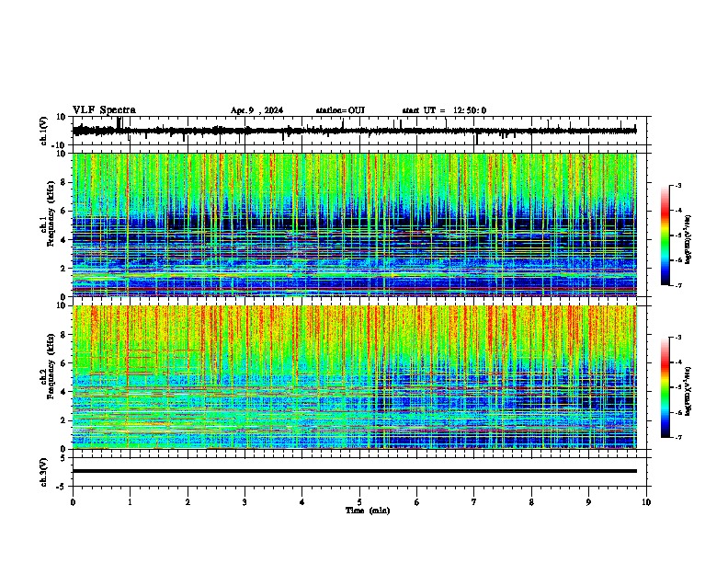728x563 pixels.
Task: Click the "2" kHz tick on ch.2 spectrogram
Action: point(64,420)
